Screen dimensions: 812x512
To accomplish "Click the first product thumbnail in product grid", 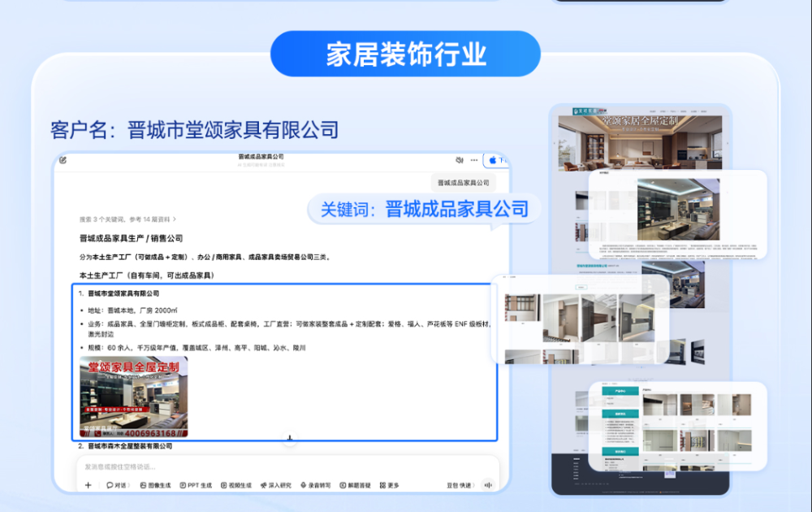I will [659, 406].
